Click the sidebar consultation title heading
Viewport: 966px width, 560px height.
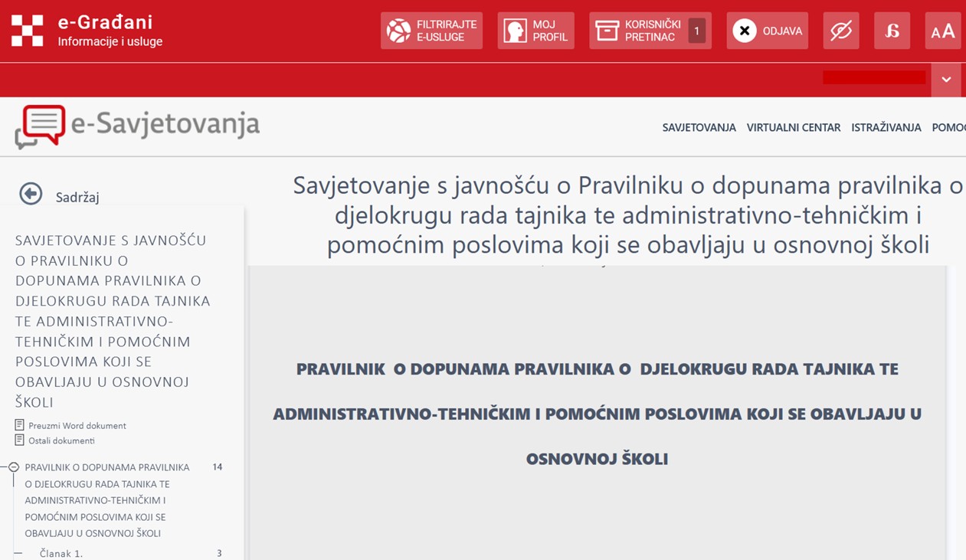click(113, 321)
